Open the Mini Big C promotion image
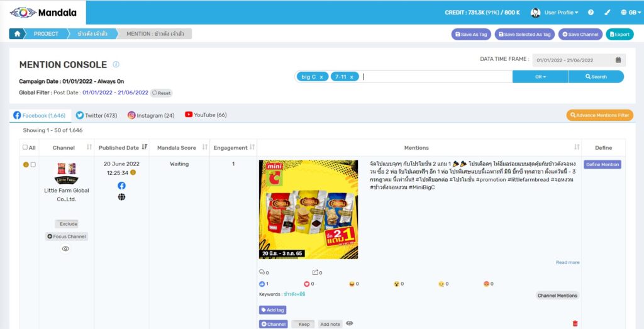Screen dimensions: 644x329 (308, 209)
